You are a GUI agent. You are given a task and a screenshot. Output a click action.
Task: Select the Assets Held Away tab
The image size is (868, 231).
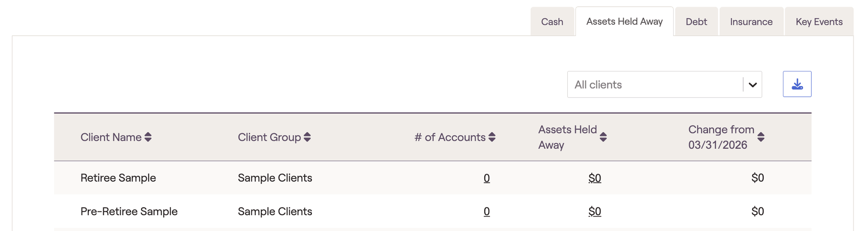click(624, 21)
